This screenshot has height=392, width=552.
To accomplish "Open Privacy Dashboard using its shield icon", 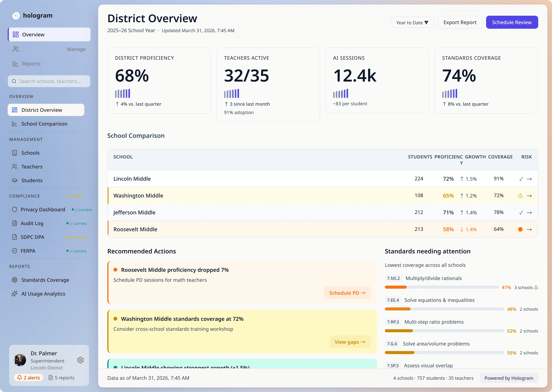I will (x=15, y=209).
